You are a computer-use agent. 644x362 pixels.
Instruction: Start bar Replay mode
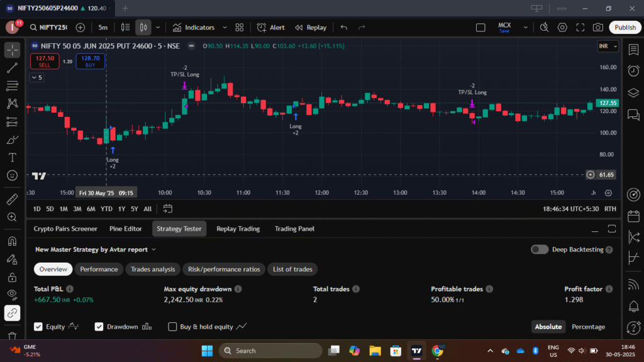point(311,28)
